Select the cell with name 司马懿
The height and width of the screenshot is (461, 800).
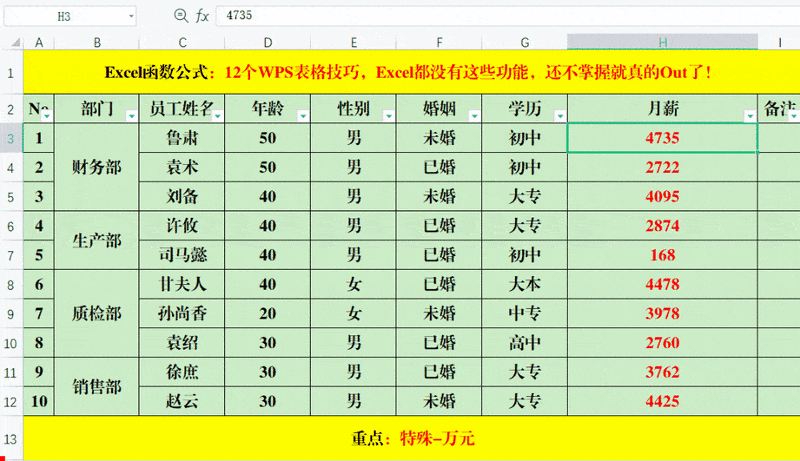tap(182, 254)
